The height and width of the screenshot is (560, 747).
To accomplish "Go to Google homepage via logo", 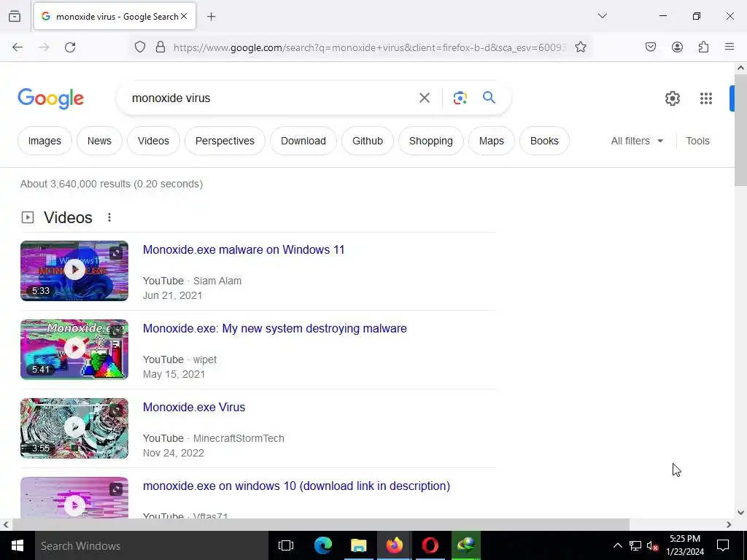I will 51,98.
